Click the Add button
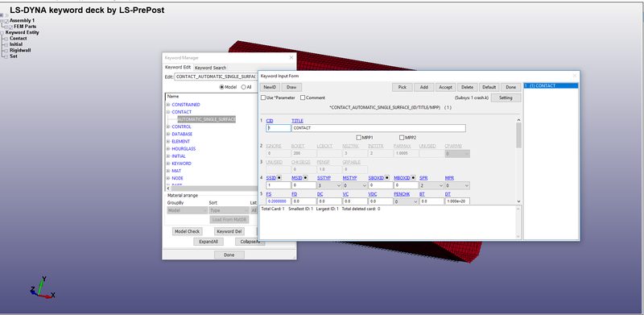The height and width of the screenshot is (315, 644). click(424, 87)
